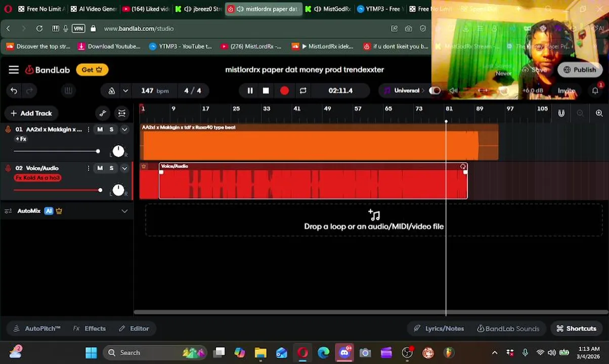Viewport: 609px width, 364px height.
Task: Click the Add Track button
Action: 31,113
